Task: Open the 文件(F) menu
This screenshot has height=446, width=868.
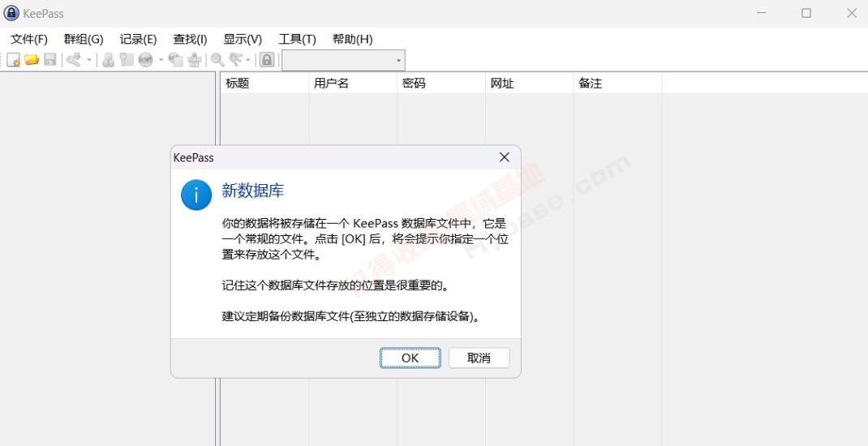Action: (x=29, y=39)
